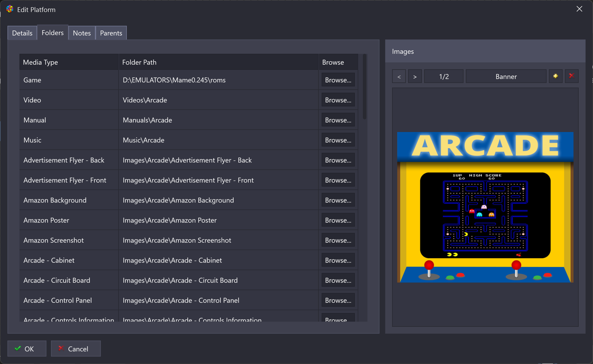
Task: Browse for Arcade - Circuit Board folder
Action: (338, 280)
